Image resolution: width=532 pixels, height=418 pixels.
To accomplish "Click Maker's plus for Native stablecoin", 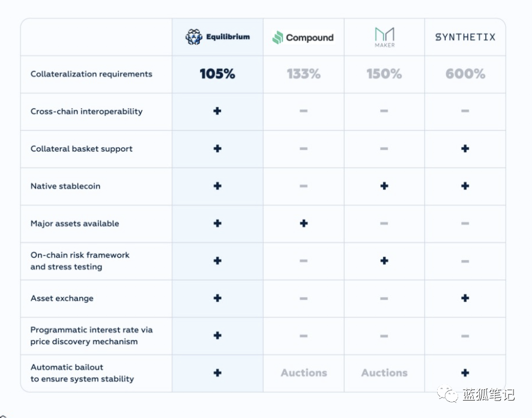I will pyautogui.click(x=384, y=186).
